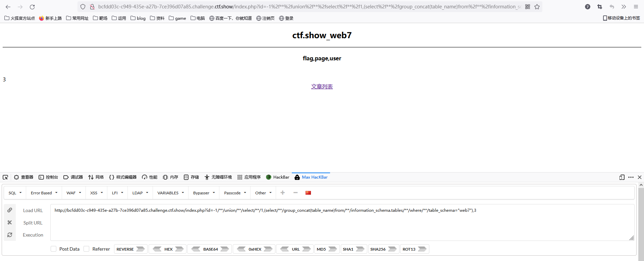644x261 pixels.
Task: Open the blog bookmarks folder
Action: click(x=138, y=18)
